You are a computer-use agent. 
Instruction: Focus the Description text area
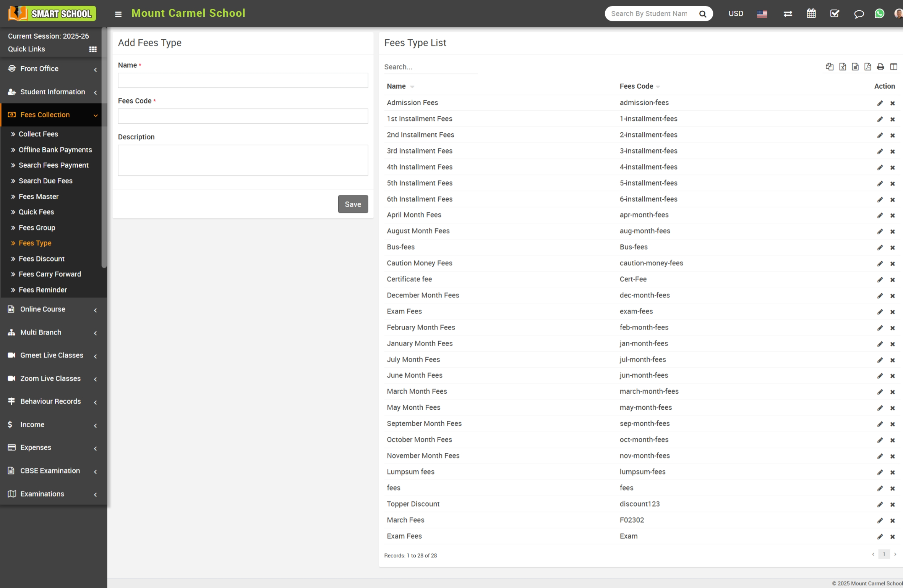point(243,160)
